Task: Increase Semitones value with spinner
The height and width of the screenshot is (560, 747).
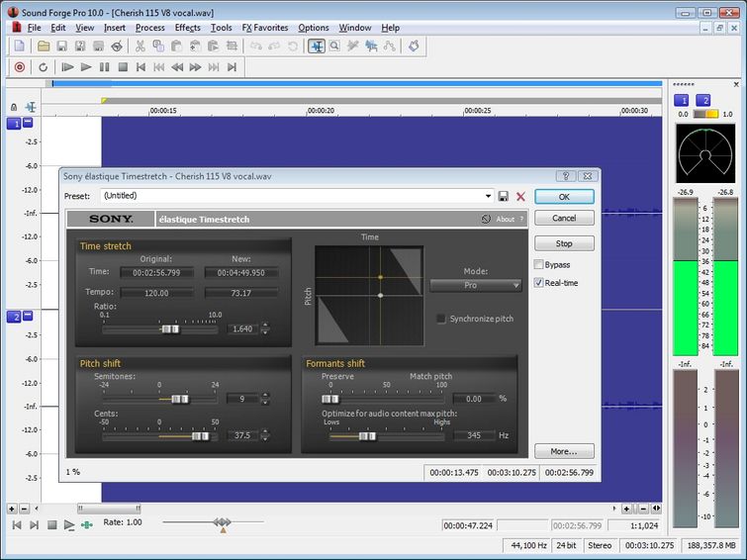Action: pyautogui.click(x=265, y=395)
